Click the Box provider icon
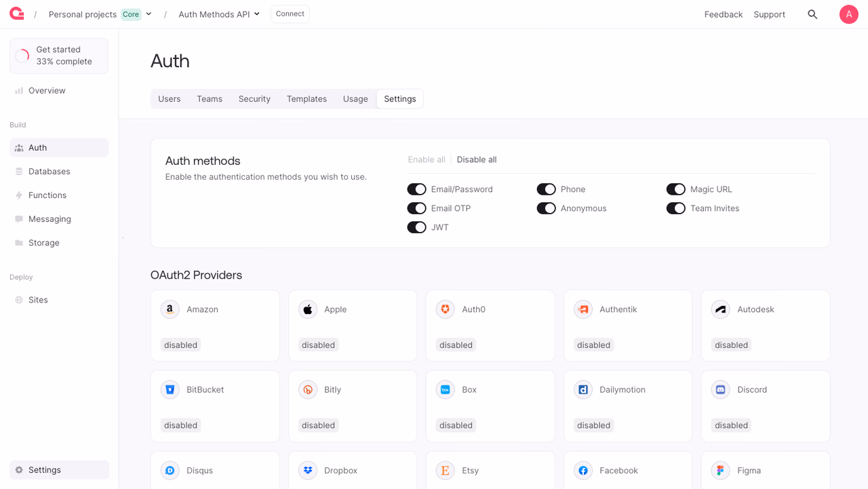Viewport: 868px width, 489px height. pyautogui.click(x=446, y=390)
